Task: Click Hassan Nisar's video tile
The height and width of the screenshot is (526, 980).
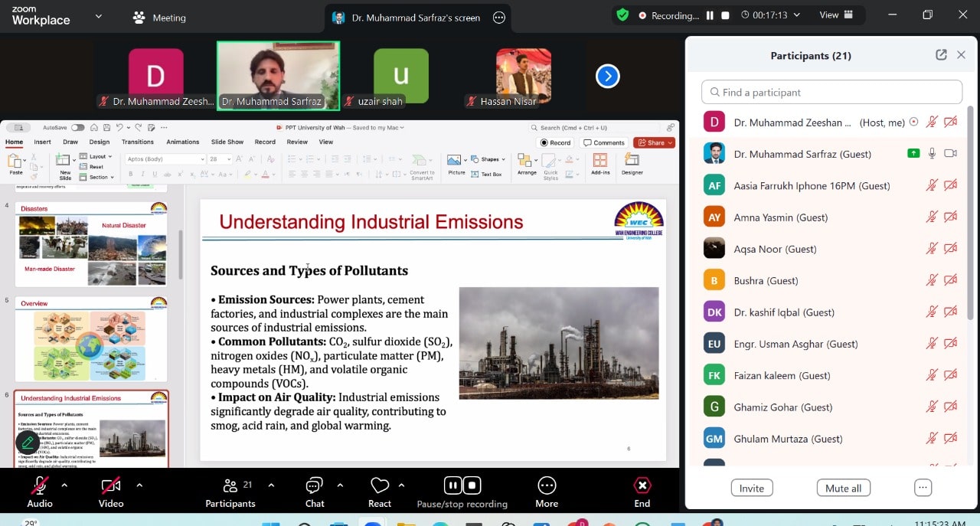Action: pyautogui.click(x=524, y=76)
